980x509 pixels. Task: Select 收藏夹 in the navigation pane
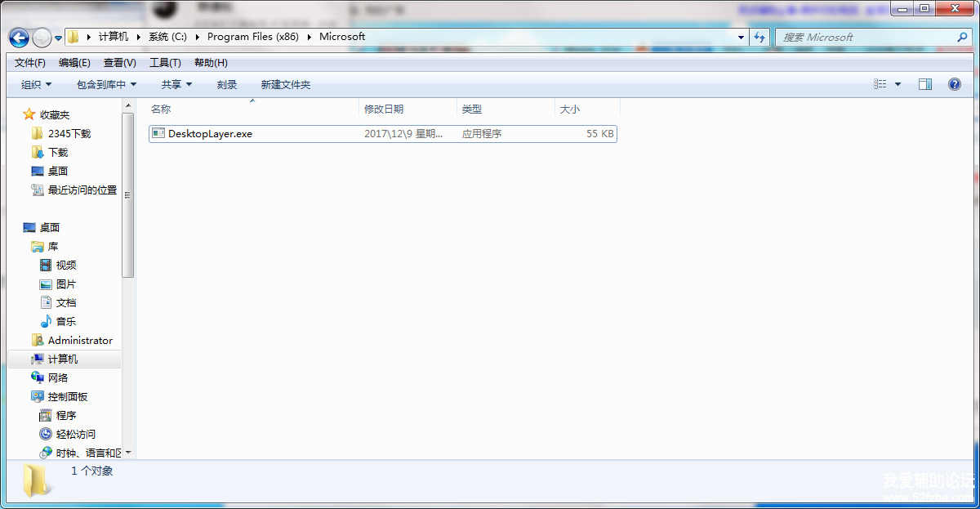click(55, 114)
